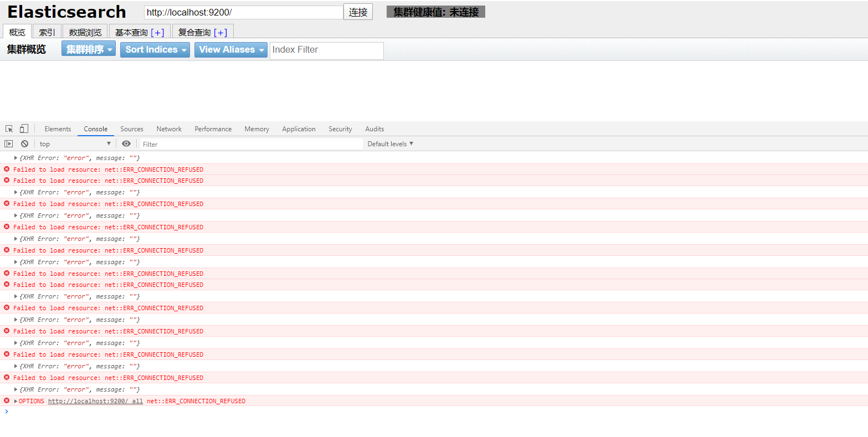This screenshot has width=868, height=437.
Task: Open the DevTools Audits tab
Action: pyautogui.click(x=374, y=128)
